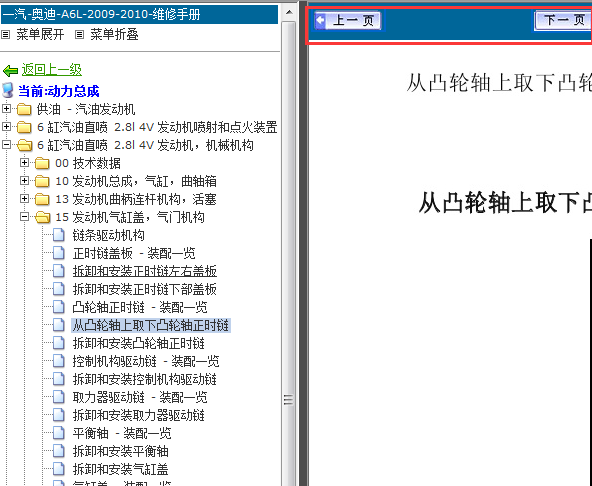This screenshot has height=486, width=592.
Task: Select 15 发动机气缸盖，气门机构 item
Action: [x=130, y=218]
